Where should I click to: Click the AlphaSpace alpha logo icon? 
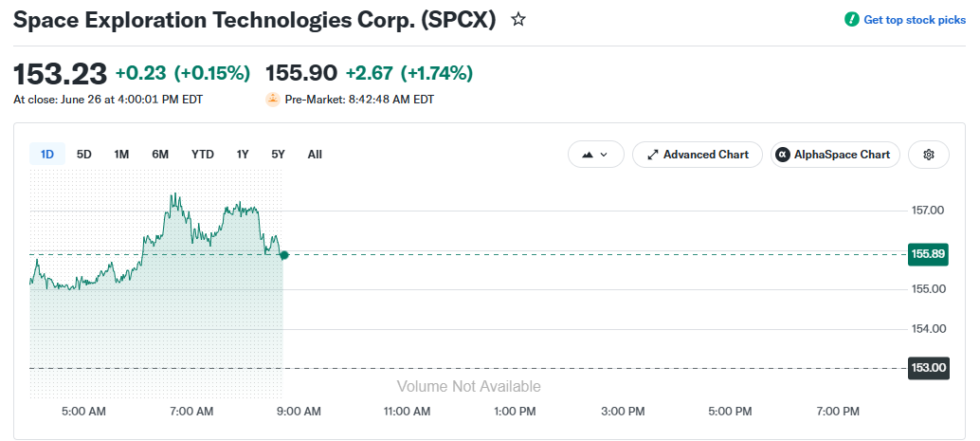point(783,155)
